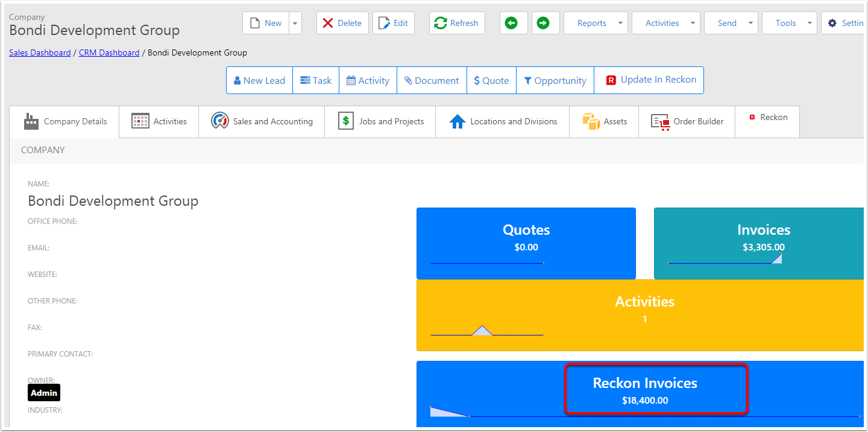Screen dimensions: 868x432
Task: Click the Edit button
Action: pos(394,23)
